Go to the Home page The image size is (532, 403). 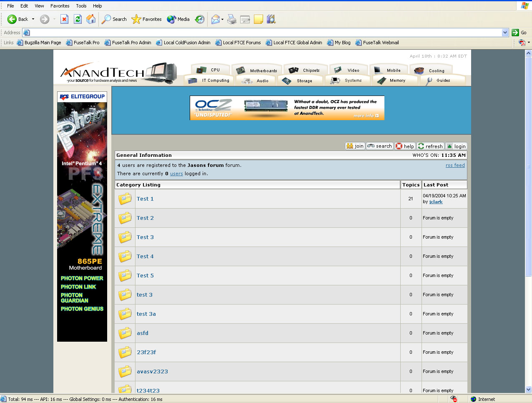click(x=90, y=19)
